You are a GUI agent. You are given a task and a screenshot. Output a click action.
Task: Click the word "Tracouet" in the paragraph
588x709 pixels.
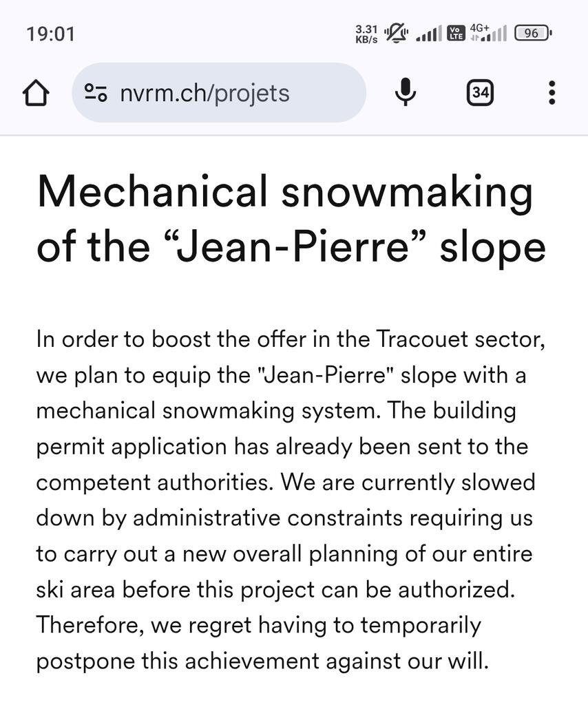pos(421,339)
